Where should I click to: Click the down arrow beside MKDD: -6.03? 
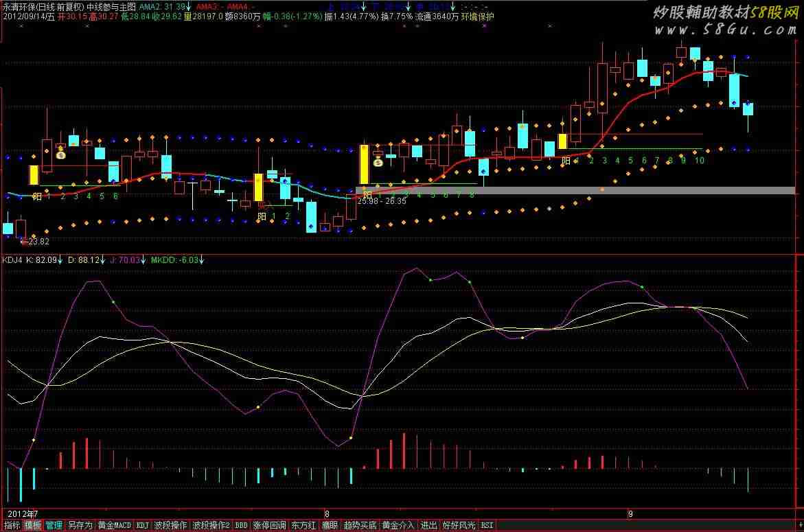coord(202,260)
